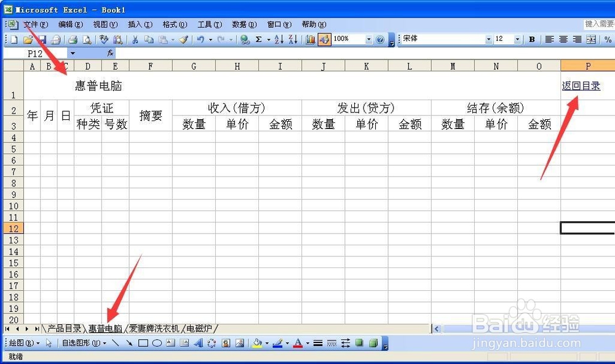Select Objects pointer tool
The height and width of the screenshot is (364, 615).
click(x=49, y=343)
